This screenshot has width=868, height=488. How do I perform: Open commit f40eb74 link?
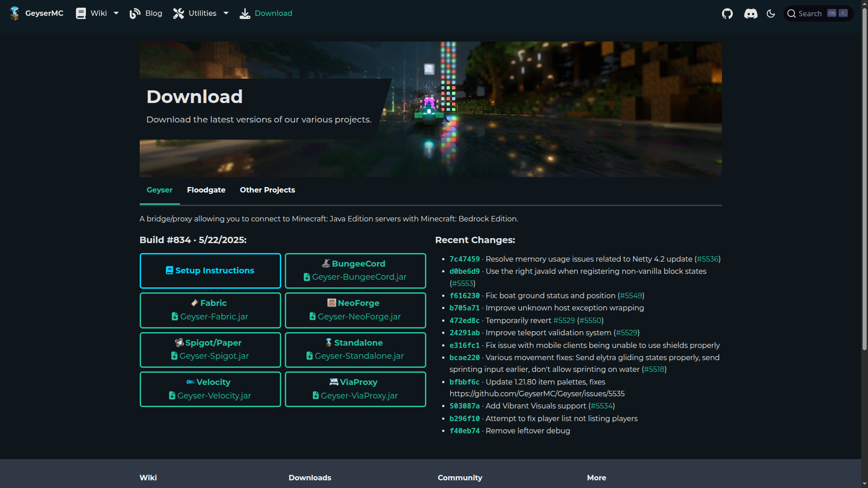[x=464, y=431]
